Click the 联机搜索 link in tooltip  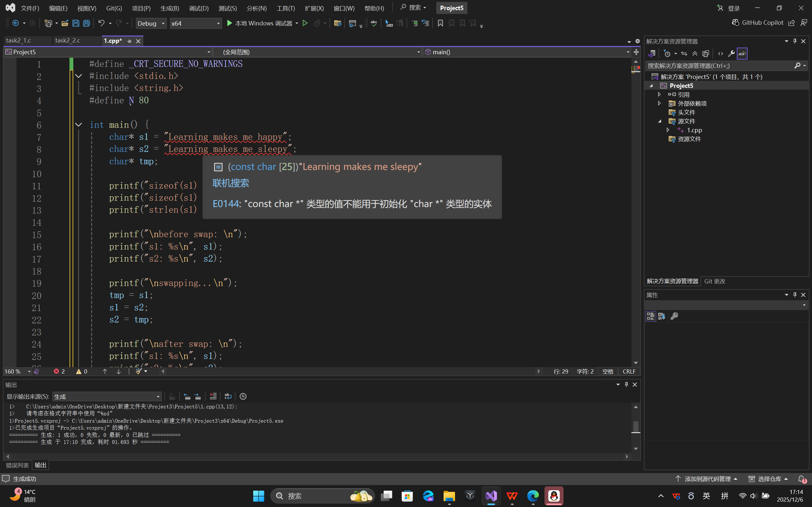point(231,183)
